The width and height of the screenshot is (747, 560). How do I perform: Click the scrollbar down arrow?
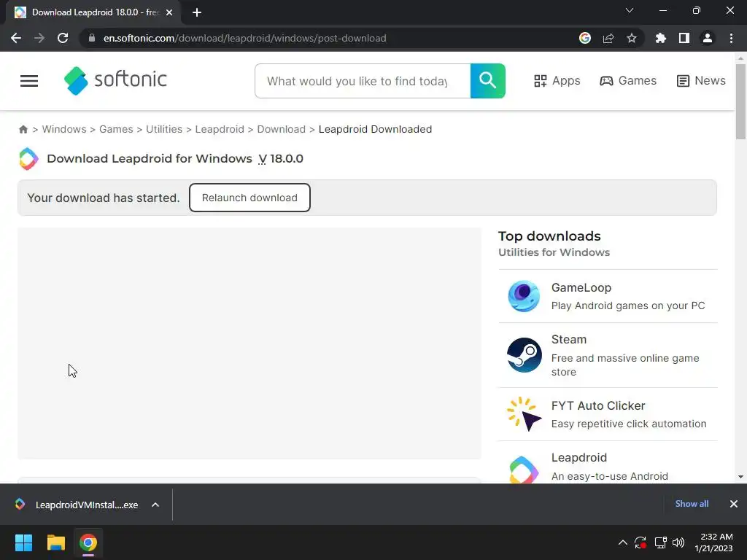tap(740, 477)
